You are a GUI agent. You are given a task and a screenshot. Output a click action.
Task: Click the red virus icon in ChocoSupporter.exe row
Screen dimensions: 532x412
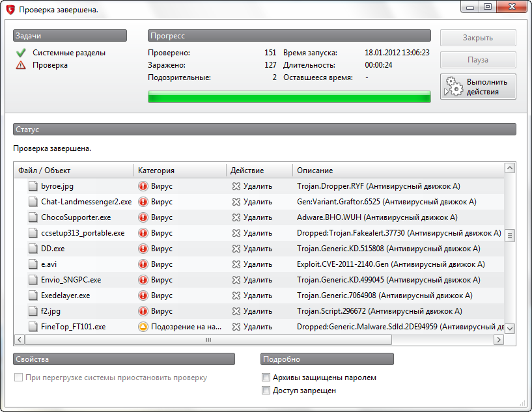143,217
